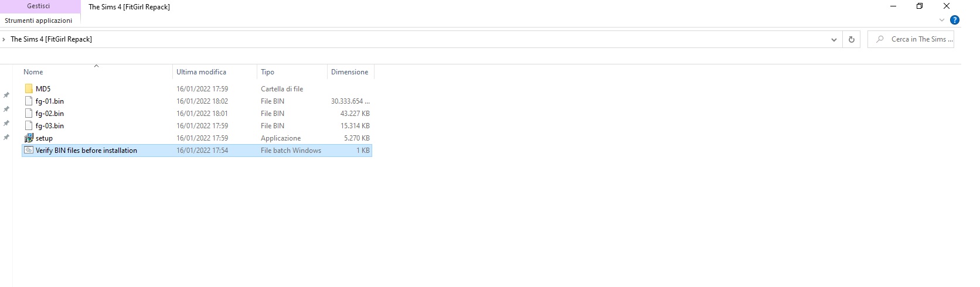Click the Applicazione type cell

281,138
